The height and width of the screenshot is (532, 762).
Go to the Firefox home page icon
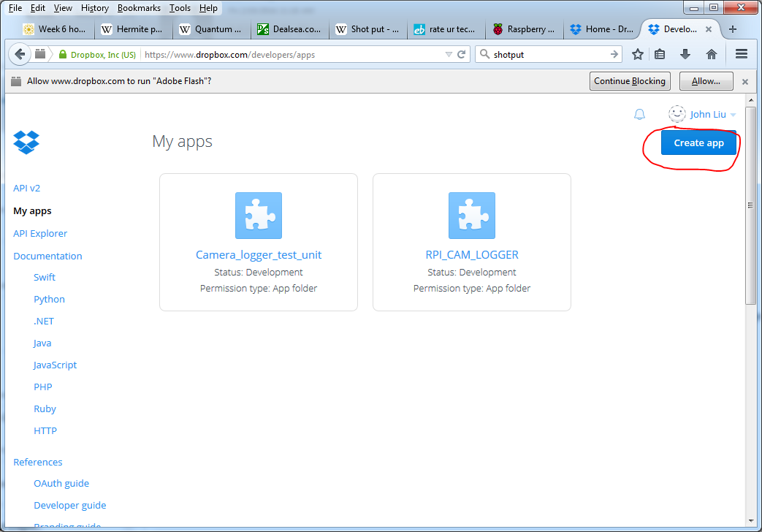point(712,54)
